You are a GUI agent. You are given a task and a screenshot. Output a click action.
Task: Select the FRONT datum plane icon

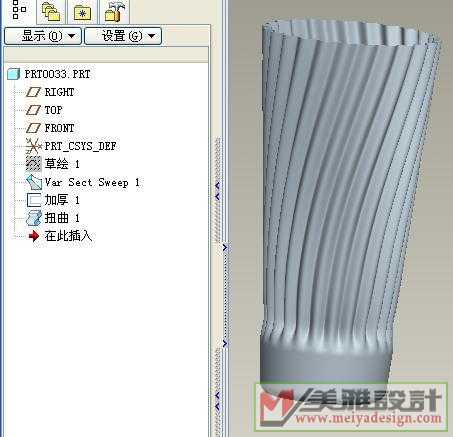tap(33, 128)
